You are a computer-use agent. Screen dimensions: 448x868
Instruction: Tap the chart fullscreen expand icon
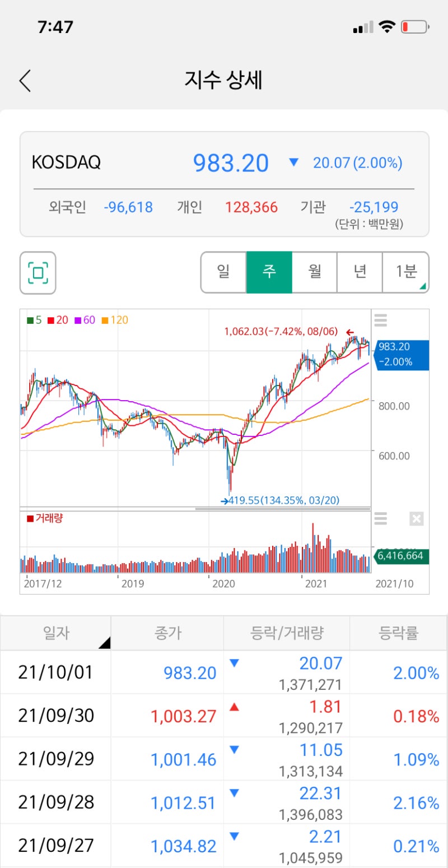(37, 274)
